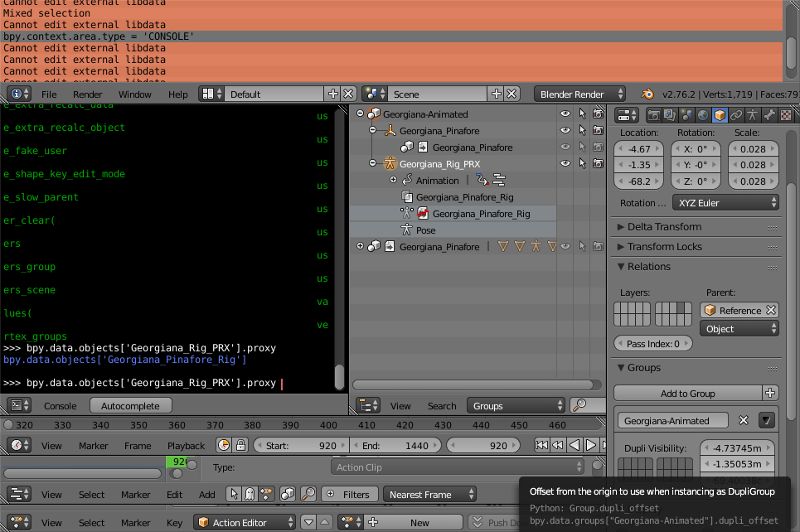Remove object from Georgiana-Animated group
This screenshot has height=532, width=800.
point(744,421)
